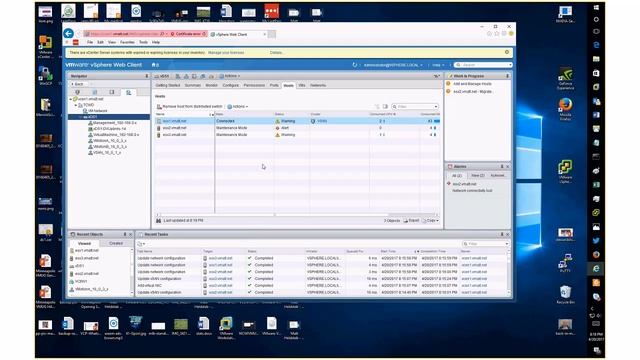
Task: Select the Networking navigator icon tab
Action: click(129, 92)
